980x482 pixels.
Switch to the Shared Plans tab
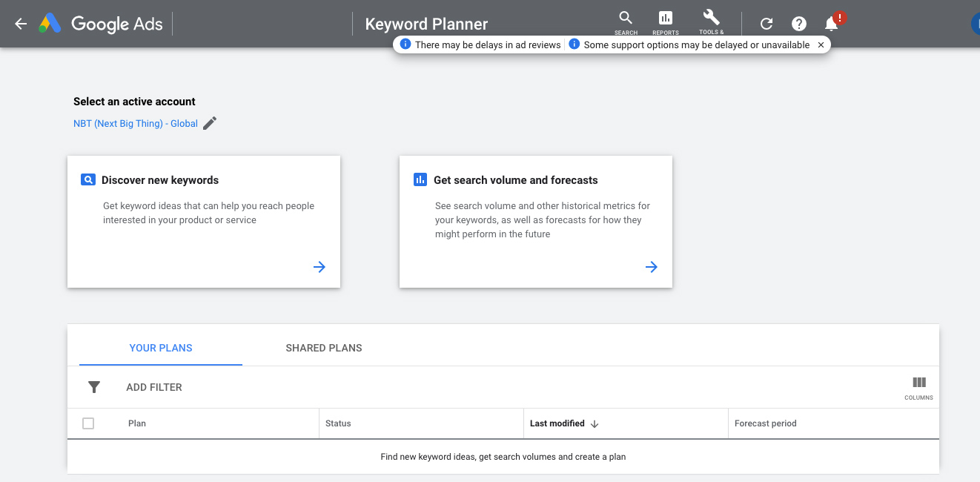click(324, 348)
